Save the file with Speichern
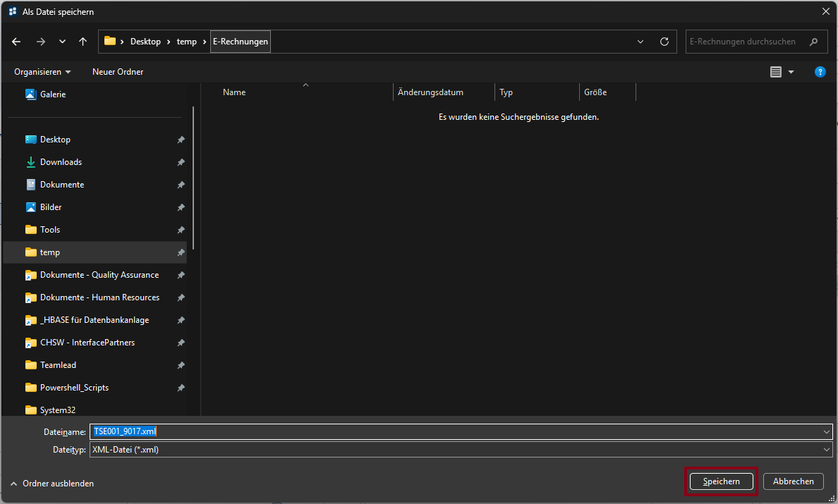The height and width of the screenshot is (504, 838). coord(722,481)
